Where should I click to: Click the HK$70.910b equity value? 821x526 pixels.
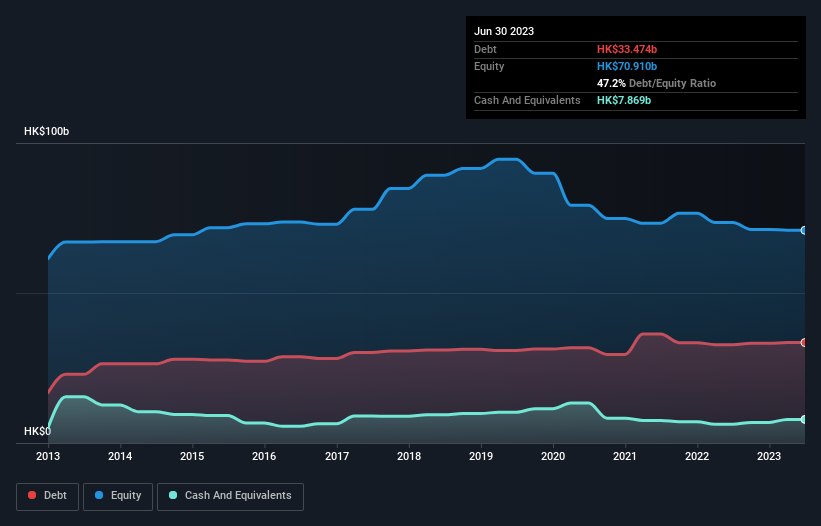(627, 66)
